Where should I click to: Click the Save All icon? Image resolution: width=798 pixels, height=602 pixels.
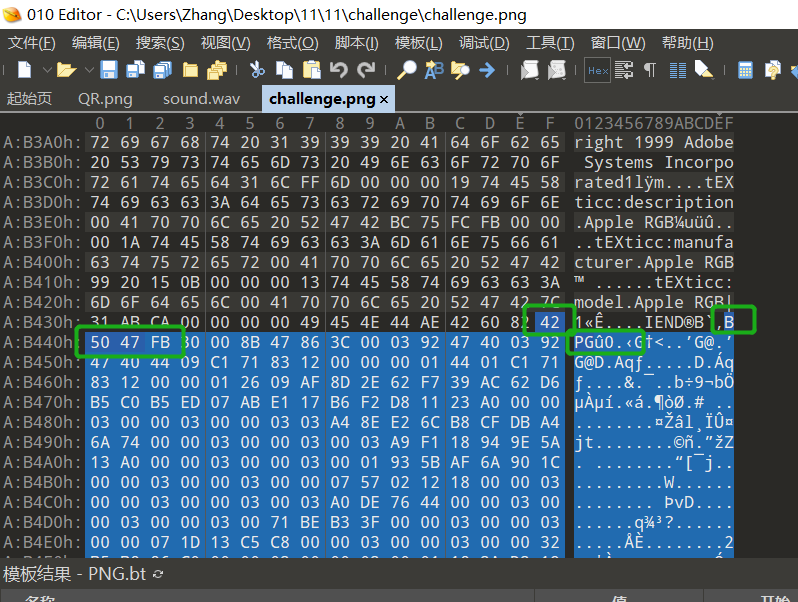162,70
